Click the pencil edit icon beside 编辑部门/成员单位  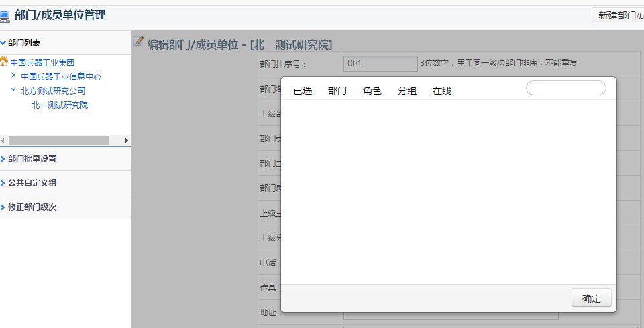[x=139, y=42]
